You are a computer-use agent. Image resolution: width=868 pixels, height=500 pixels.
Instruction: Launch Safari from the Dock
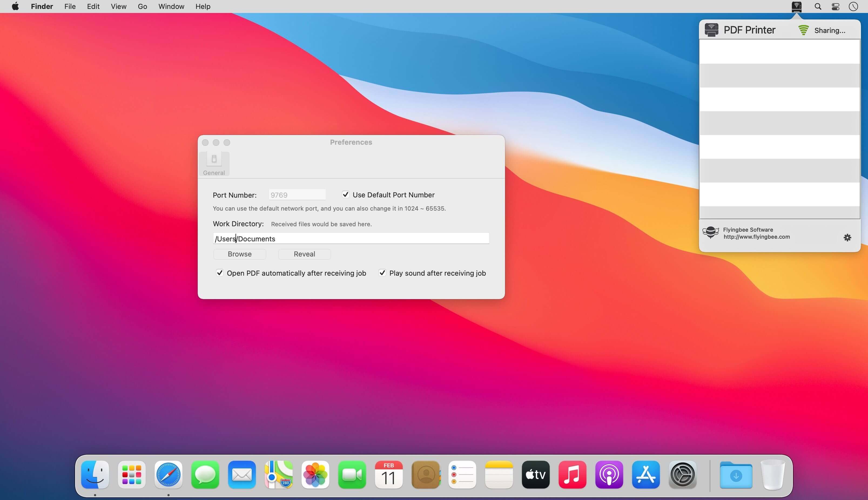tap(168, 475)
